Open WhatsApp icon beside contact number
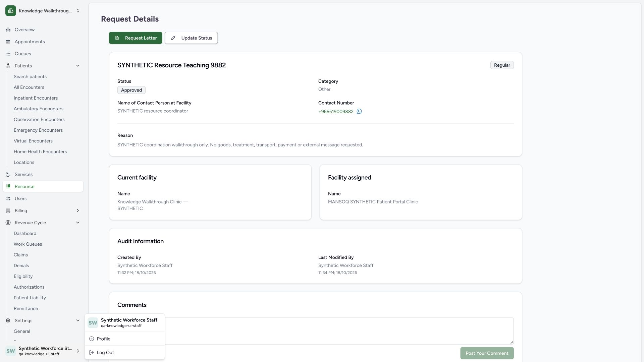 tap(359, 112)
